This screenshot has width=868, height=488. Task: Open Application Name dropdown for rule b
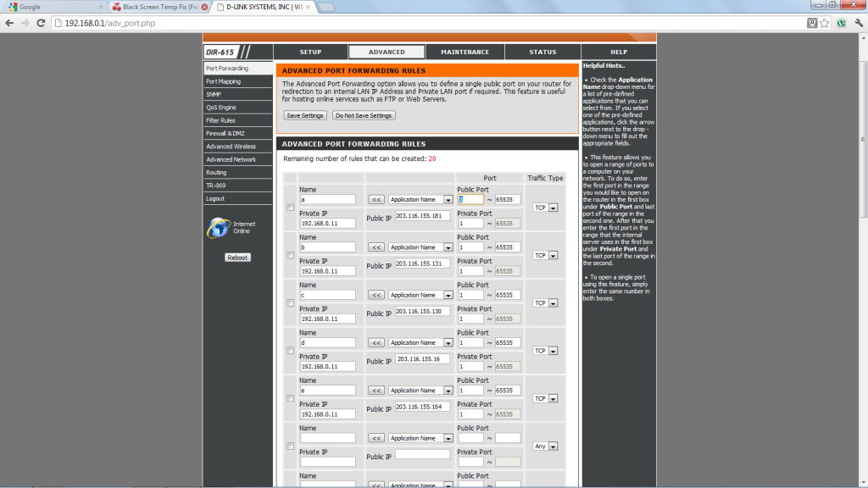point(420,247)
